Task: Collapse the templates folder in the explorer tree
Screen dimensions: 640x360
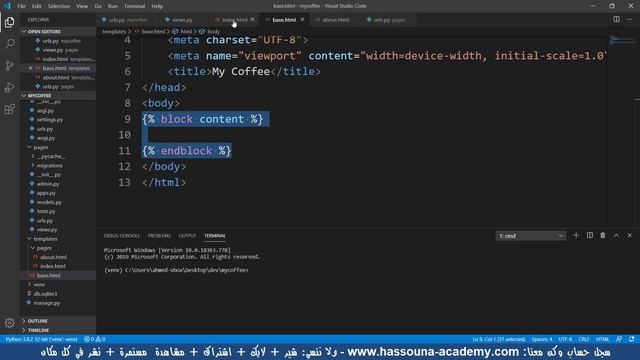Action: coord(45,239)
